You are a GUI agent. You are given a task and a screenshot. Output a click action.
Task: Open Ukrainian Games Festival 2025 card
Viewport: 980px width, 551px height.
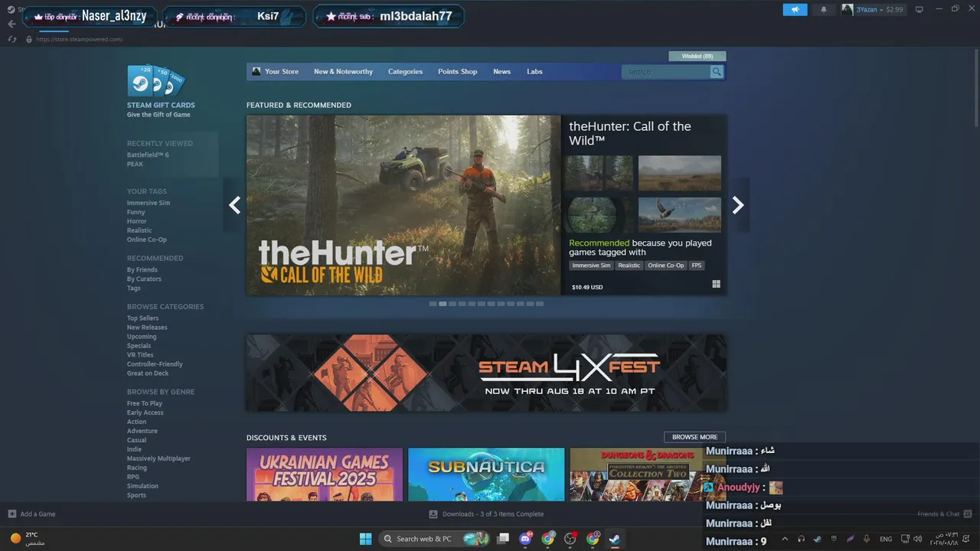(325, 474)
